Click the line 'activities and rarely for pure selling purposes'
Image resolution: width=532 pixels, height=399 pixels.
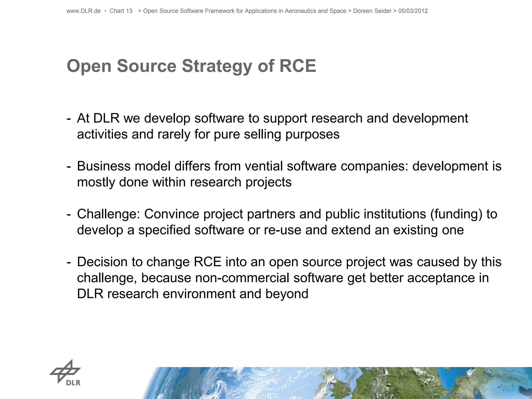click(208, 135)
